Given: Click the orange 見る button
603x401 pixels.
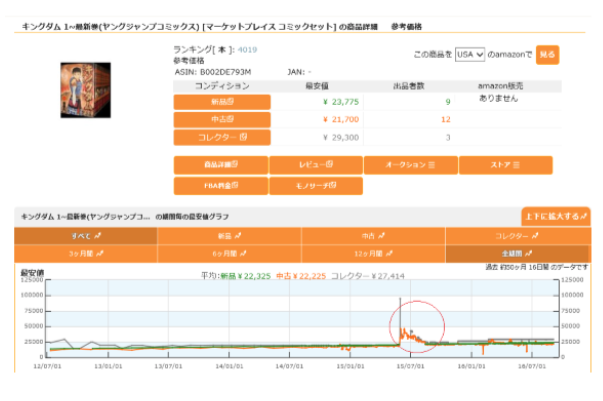Looking at the screenshot, I should point(546,55).
